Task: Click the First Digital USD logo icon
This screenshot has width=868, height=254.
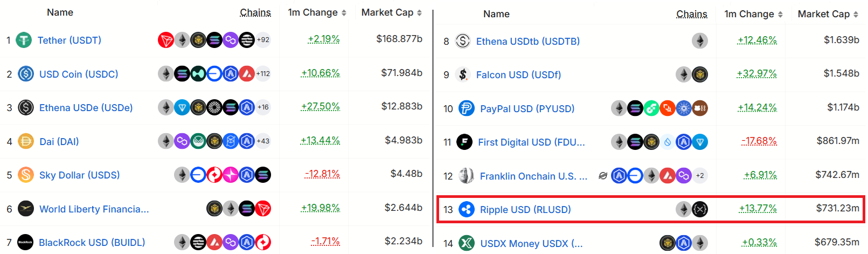Action: pos(464,142)
